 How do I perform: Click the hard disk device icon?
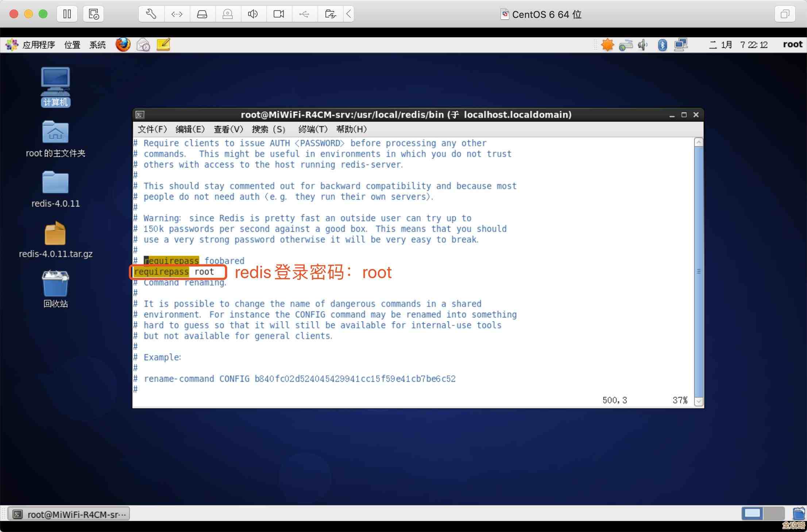point(202,14)
